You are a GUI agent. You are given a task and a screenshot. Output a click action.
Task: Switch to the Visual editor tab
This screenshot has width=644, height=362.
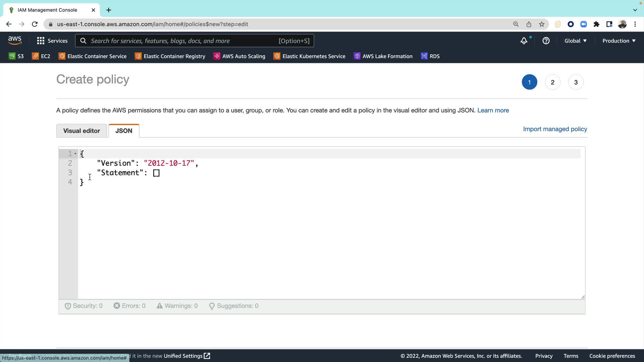pyautogui.click(x=82, y=131)
